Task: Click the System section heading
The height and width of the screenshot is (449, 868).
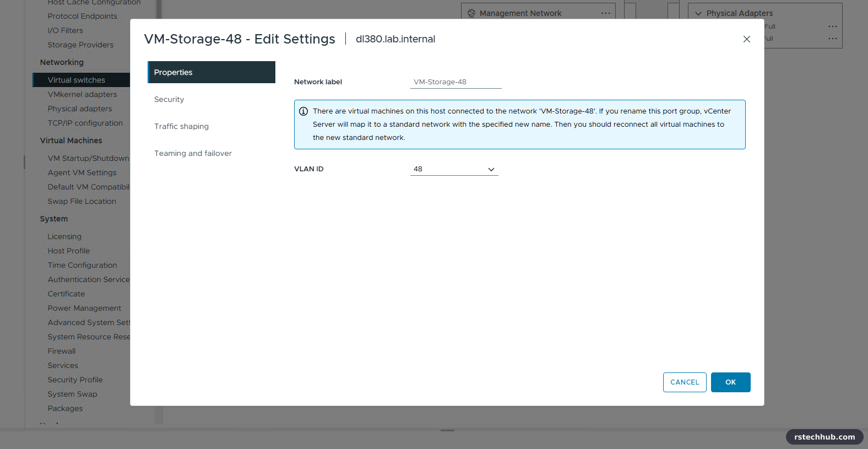Action: coord(54,219)
